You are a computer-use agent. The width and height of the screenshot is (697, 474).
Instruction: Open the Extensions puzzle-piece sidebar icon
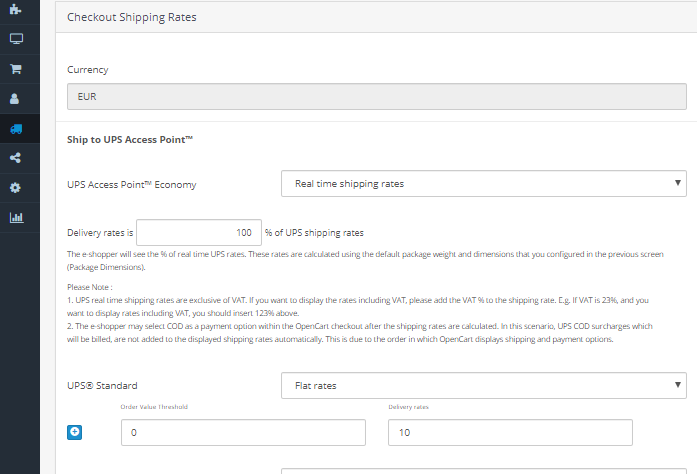16,9
